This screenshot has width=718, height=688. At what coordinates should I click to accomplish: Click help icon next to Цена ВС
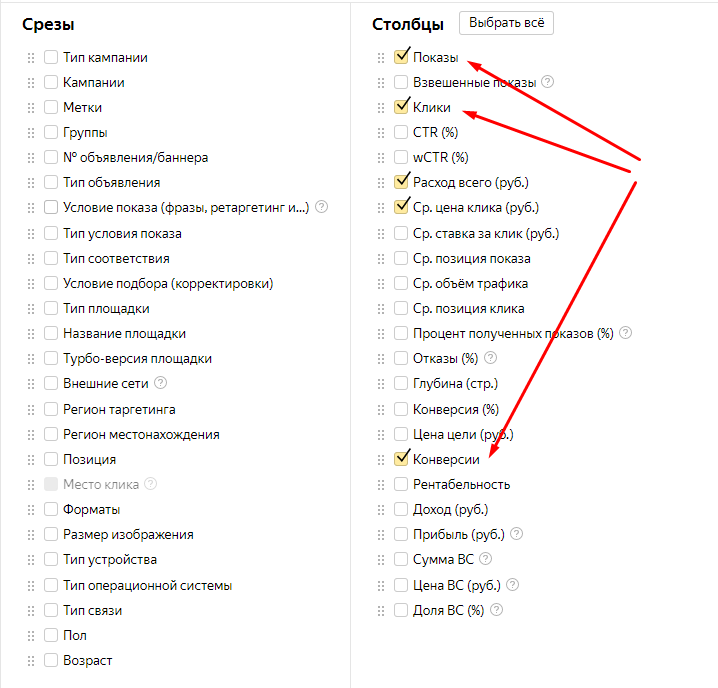click(x=513, y=585)
